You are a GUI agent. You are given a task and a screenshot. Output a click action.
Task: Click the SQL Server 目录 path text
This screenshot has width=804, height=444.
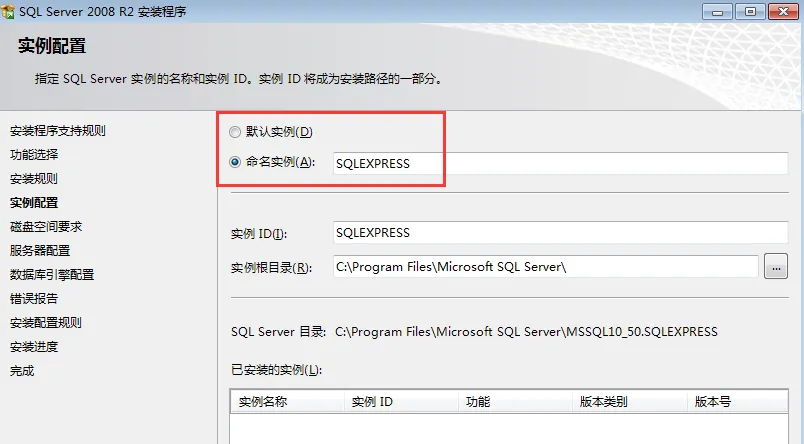point(526,332)
